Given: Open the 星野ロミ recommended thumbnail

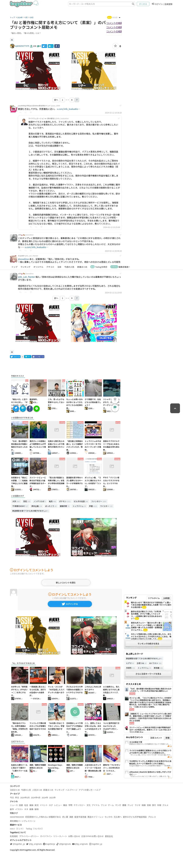Looking at the screenshot, I should (x=57, y=388).
